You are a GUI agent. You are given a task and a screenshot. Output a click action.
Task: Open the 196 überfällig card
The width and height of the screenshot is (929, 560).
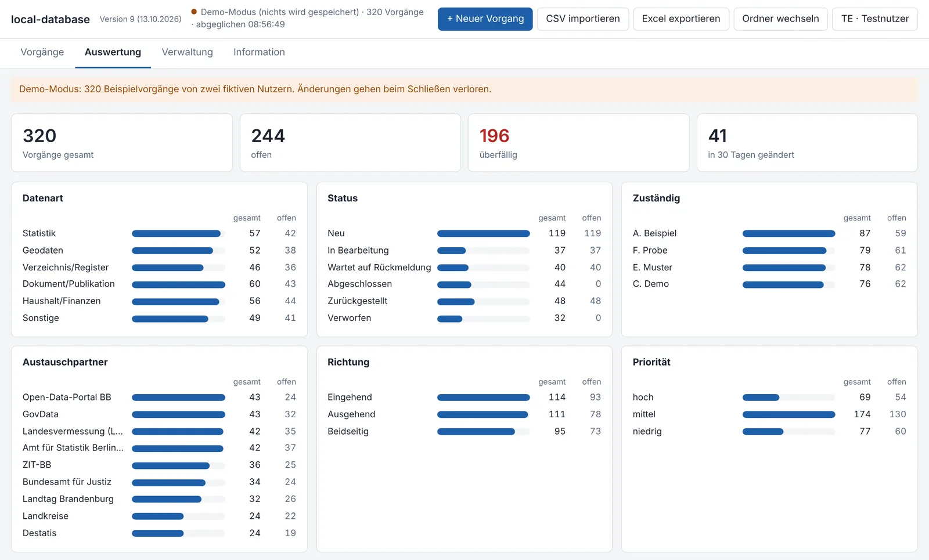tap(578, 143)
